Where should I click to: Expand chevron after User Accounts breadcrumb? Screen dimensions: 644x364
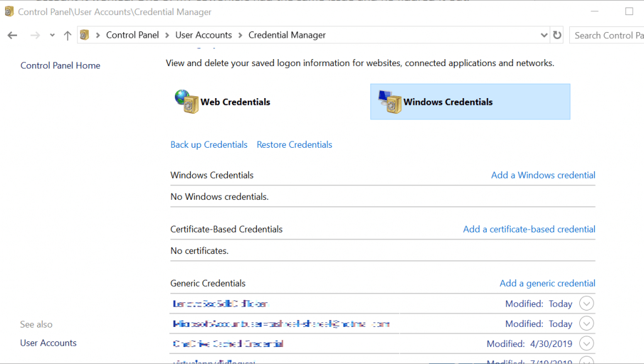coord(240,35)
